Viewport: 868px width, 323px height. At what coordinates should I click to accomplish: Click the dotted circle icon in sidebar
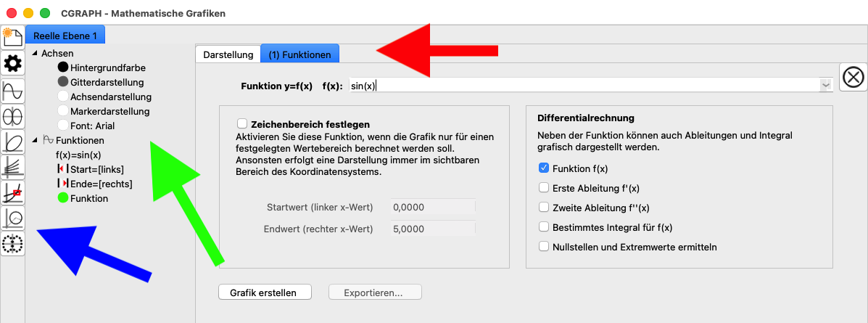(x=13, y=243)
